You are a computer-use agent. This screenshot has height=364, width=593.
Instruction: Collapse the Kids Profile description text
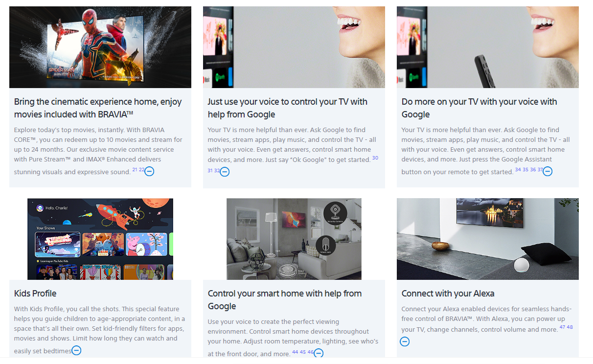[x=76, y=350]
